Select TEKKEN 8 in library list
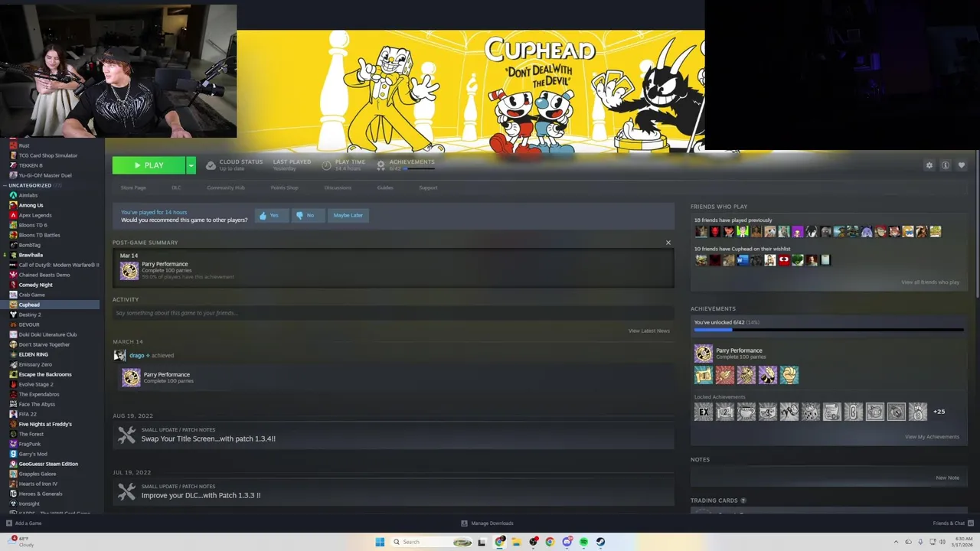Image resolution: width=980 pixels, height=551 pixels. pos(31,165)
